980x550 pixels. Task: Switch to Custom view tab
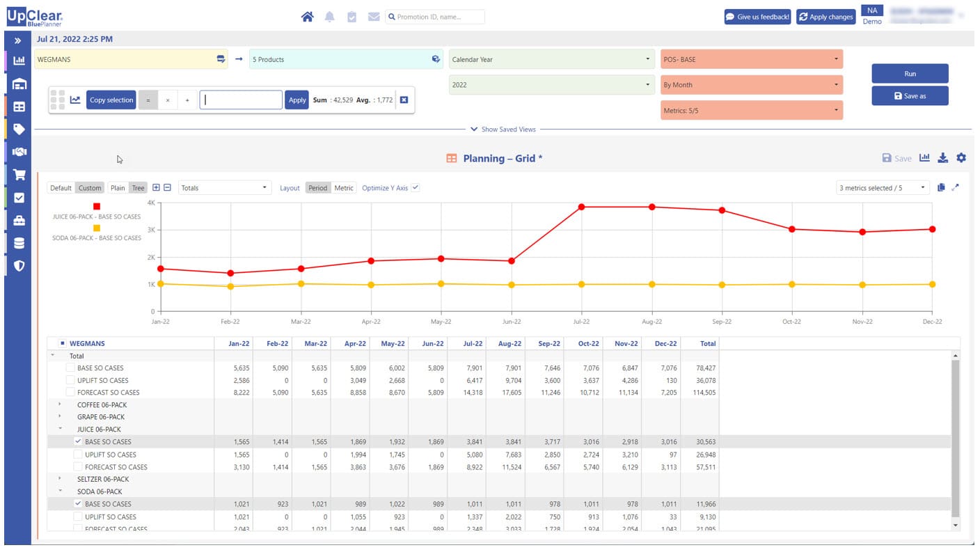tap(90, 188)
